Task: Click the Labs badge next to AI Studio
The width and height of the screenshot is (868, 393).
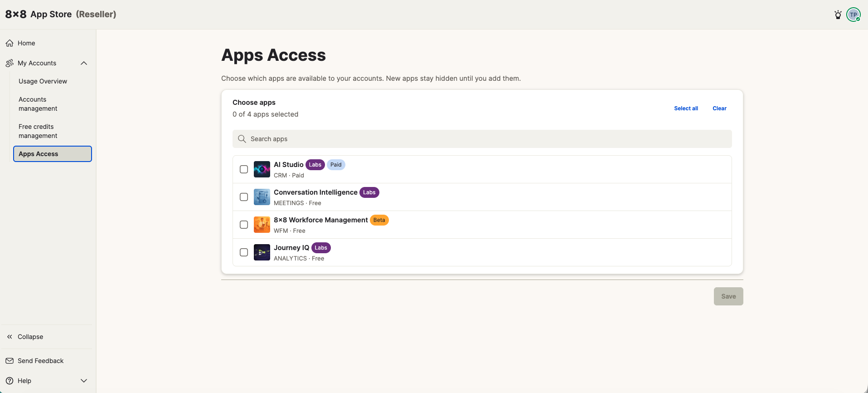Action: pyautogui.click(x=315, y=165)
